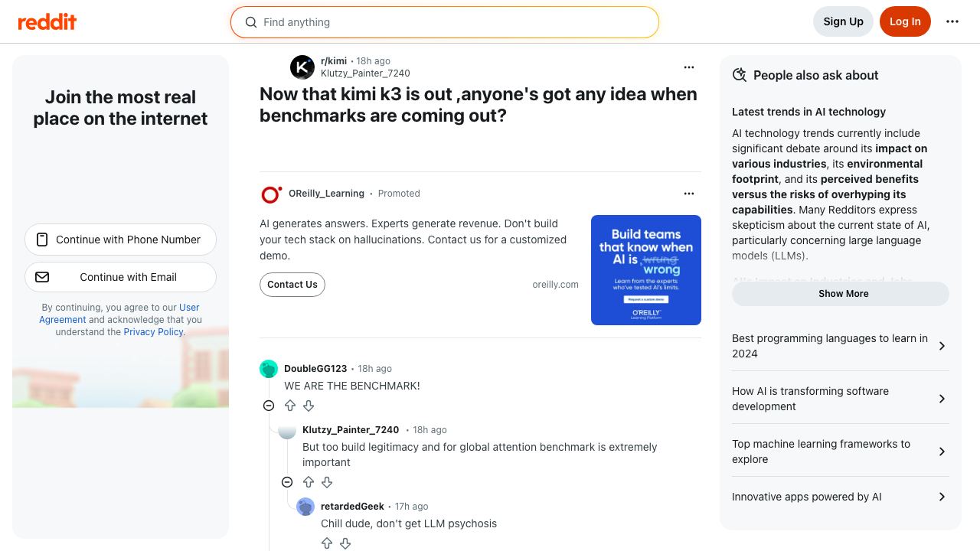
Task: Upvote Klutzy_Painter_7240's reply
Action: click(x=309, y=482)
